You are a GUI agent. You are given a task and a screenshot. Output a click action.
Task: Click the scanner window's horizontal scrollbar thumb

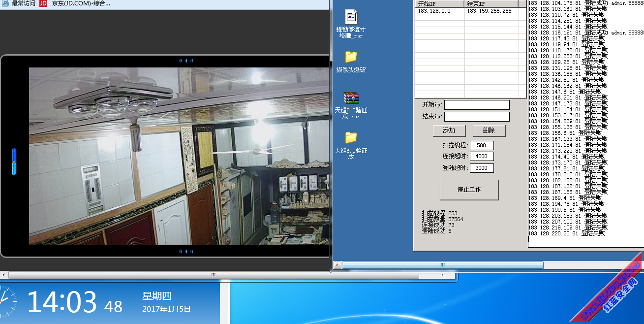[443, 265]
